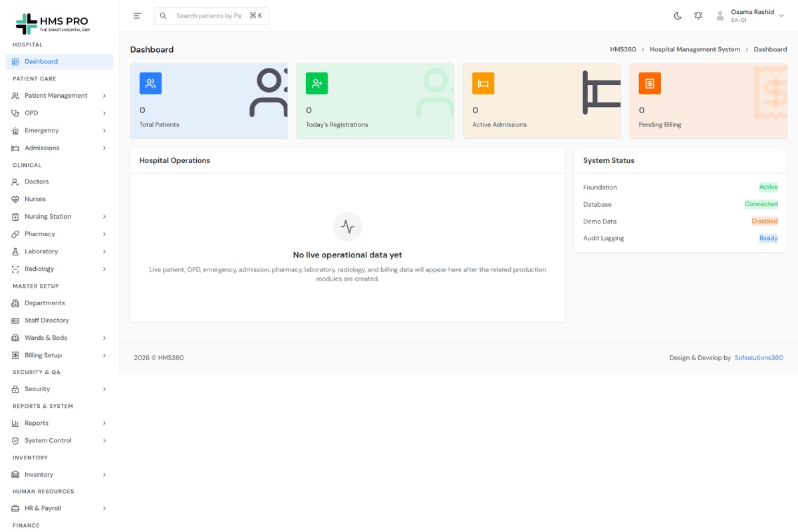
Task: Click the Inventory warehouse icon
Action: click(x=15, y=475)
